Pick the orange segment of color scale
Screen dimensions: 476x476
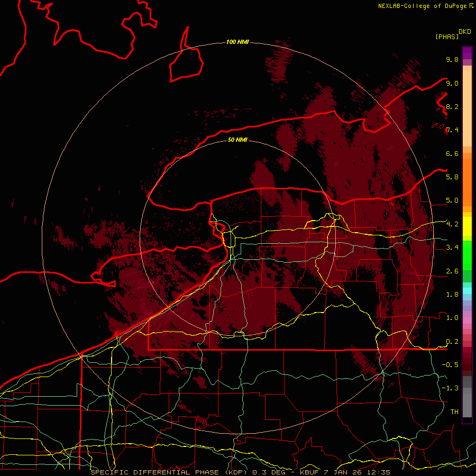[x=467, y=183]
